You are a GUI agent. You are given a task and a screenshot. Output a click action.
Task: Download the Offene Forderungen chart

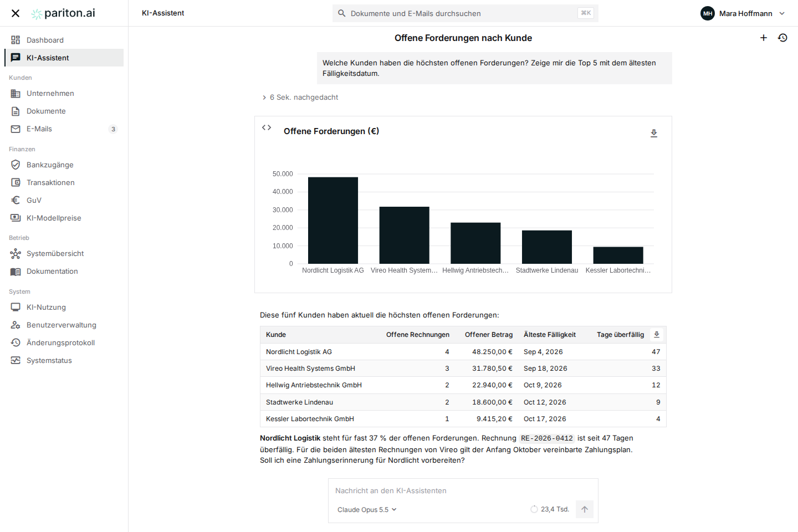(x=654, y=133)
